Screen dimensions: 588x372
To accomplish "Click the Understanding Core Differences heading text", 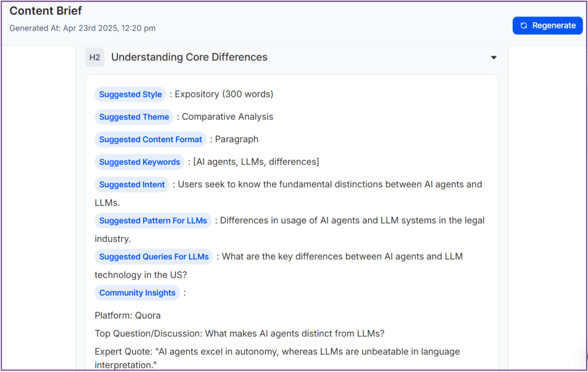I will pyautogui.click(x=189, y=57).
